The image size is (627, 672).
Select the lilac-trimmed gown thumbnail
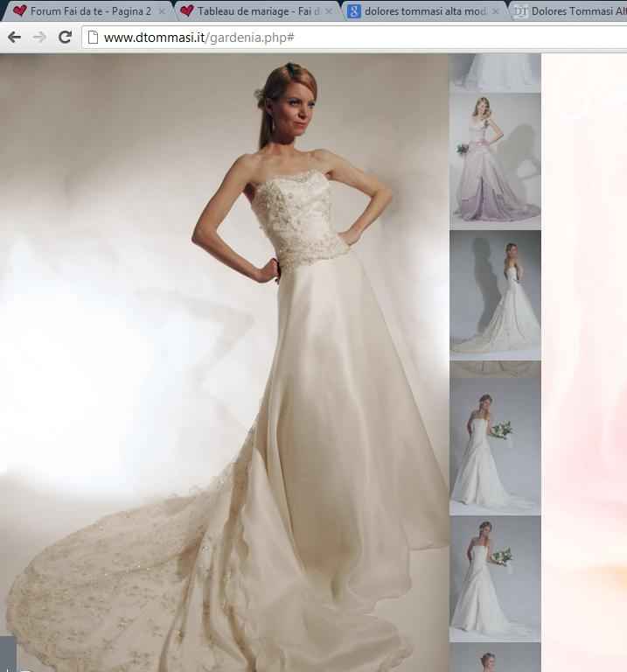coord(495,159)
